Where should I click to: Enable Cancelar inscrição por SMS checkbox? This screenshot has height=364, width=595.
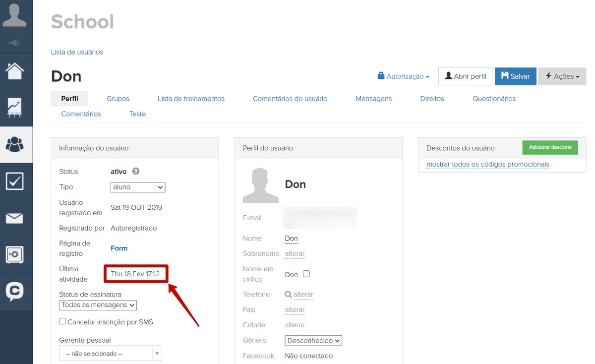62,321
